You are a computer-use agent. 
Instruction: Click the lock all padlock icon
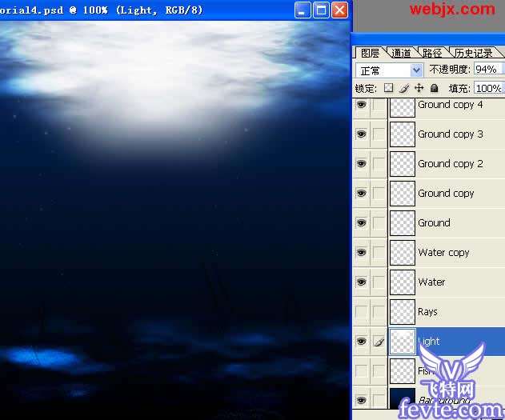click(434, 88)
